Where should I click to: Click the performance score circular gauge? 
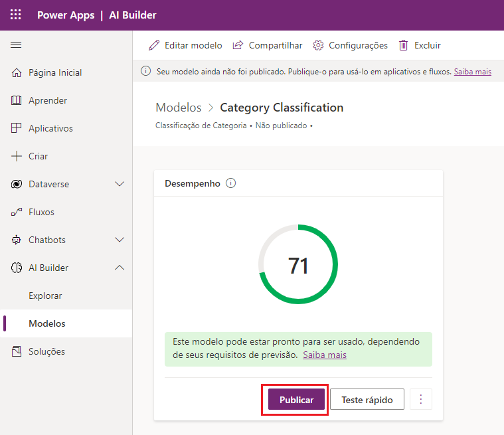point(298,264)
